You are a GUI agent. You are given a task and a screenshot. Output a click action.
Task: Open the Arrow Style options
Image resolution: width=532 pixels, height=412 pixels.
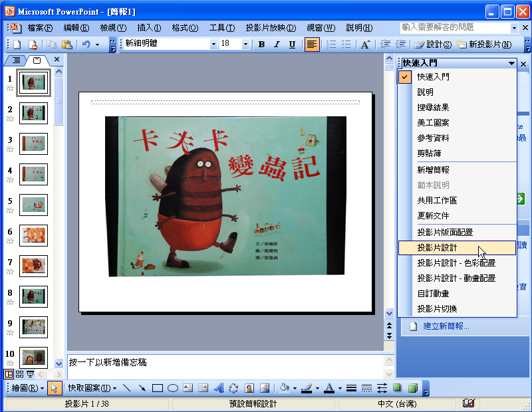click(x=382, y=388)
